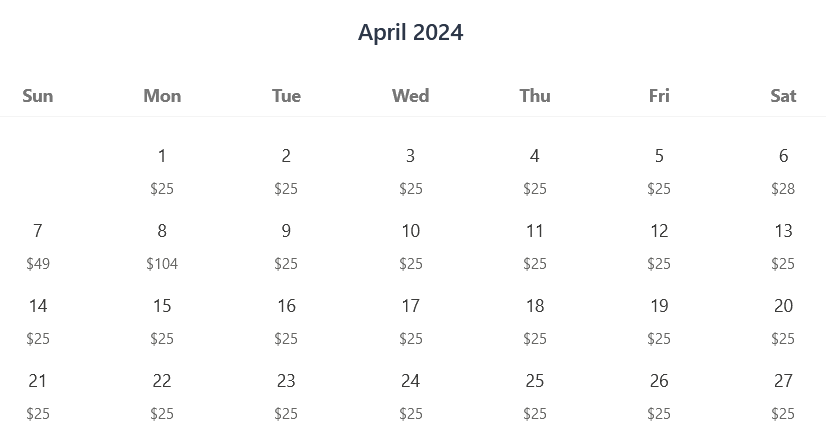Choose Friday April 12

(x=659, y=245)
